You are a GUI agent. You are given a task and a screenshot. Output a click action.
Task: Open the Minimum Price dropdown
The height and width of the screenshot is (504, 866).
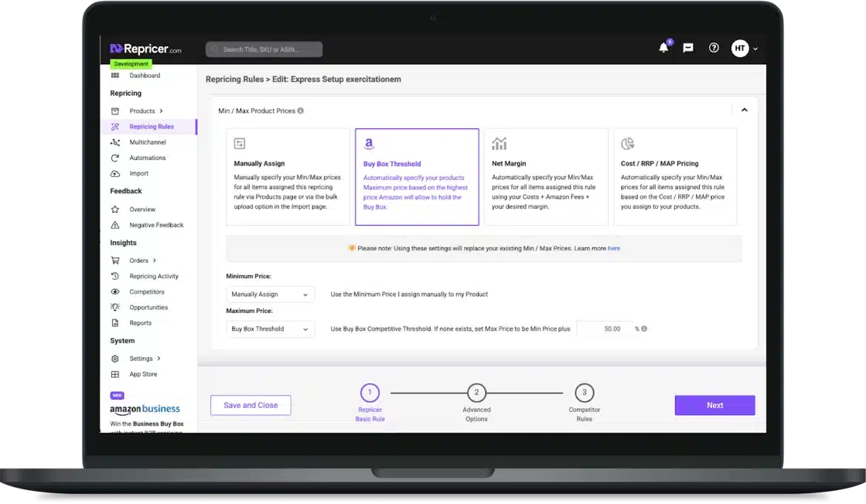click(x=270, y=295)
